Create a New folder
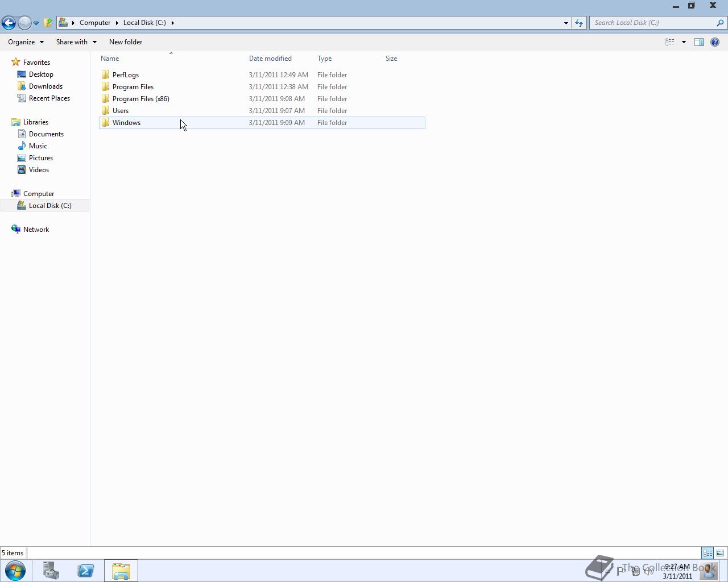Viewport: 728px width, 582px height. point(126,42)
